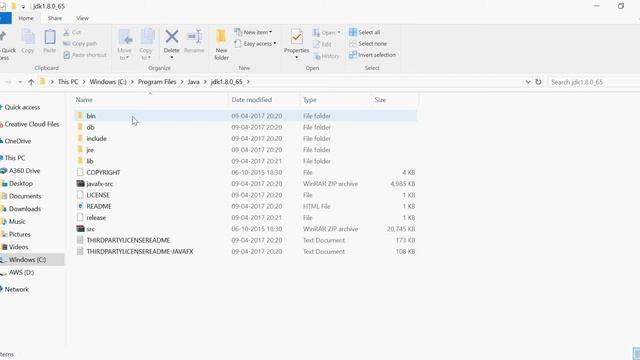Create a New folder
640x360 pixels.
[221, 44]
